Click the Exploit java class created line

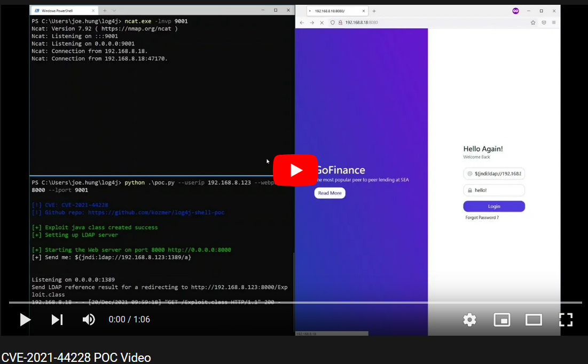95,227
